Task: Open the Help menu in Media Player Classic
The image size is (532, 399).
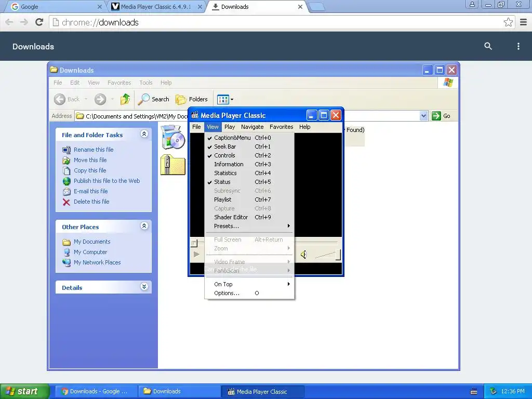Action: [x=304, y=127]
